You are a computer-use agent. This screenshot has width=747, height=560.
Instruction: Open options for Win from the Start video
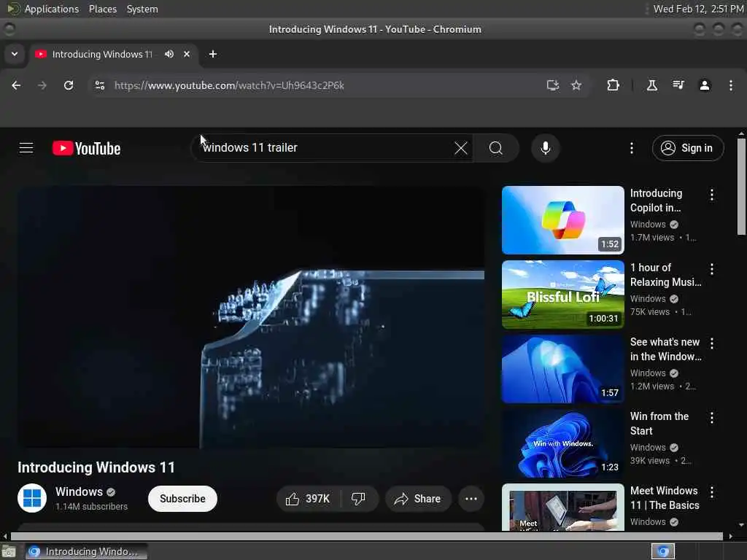712,418
